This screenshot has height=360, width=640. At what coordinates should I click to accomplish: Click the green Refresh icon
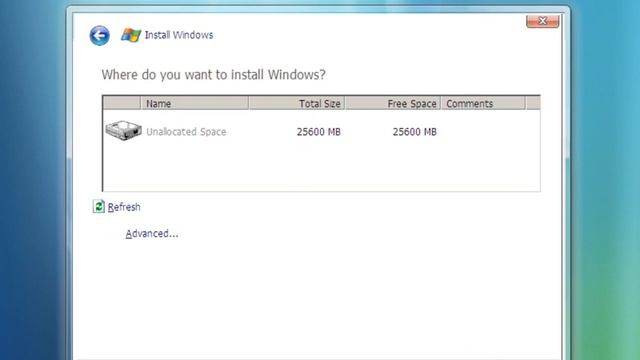point(98,207)
